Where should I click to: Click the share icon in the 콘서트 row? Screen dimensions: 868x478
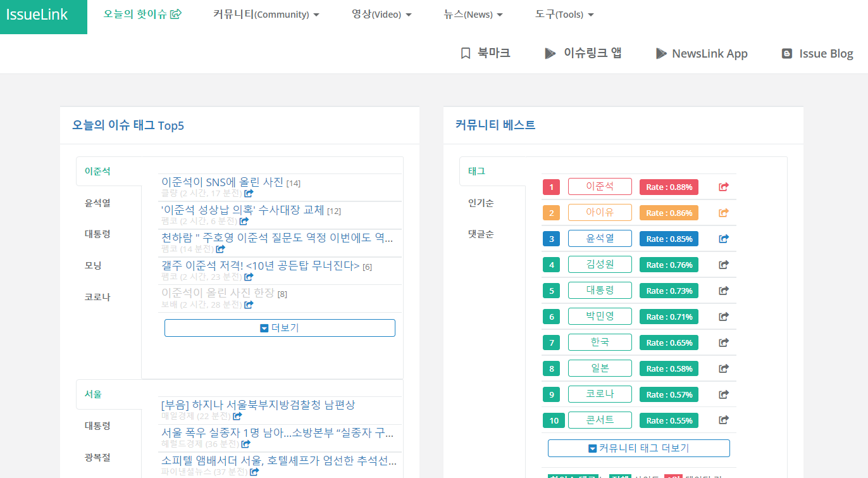[x=724, y=420]
